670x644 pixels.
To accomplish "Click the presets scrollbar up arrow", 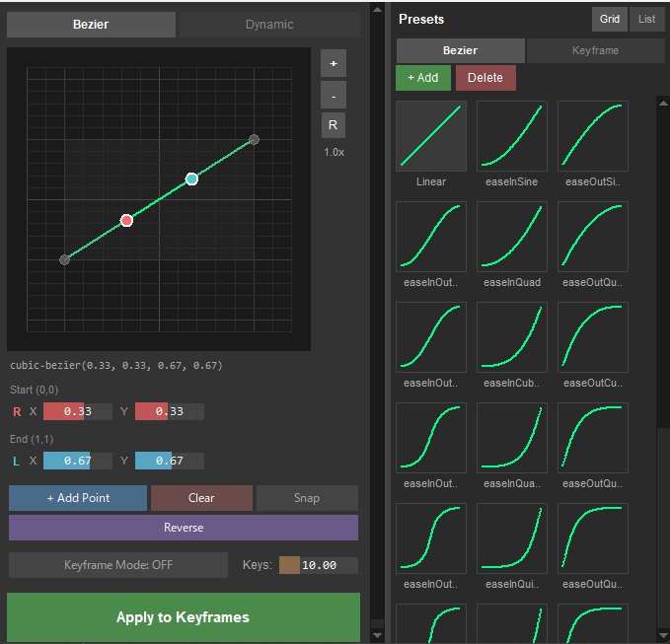I will point(663,103).
